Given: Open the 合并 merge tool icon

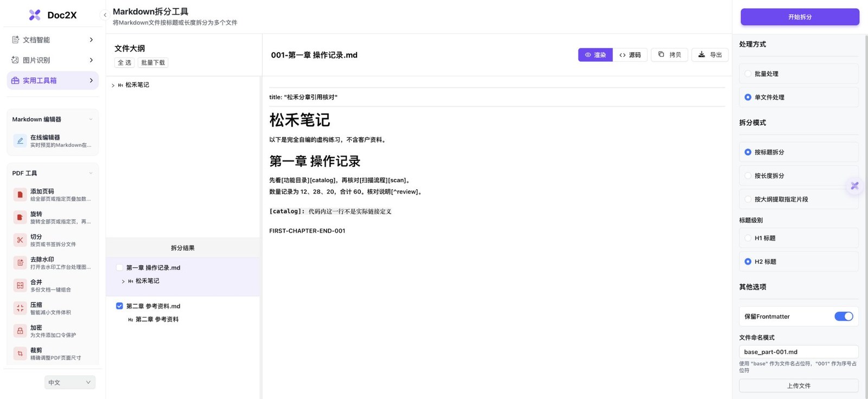Looking at the screenshot, I should 20,286.
